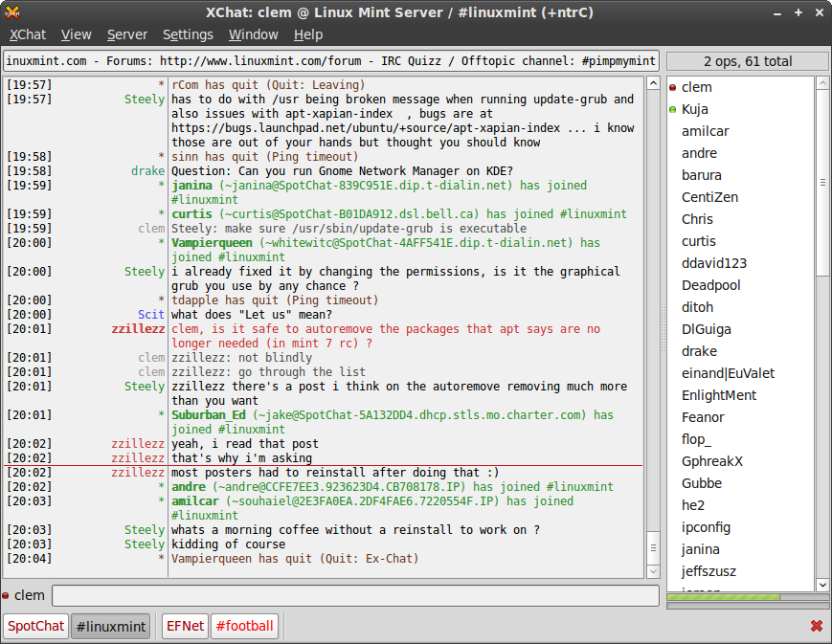
Task: Open the XChat menu
Action: click(28, 35)
